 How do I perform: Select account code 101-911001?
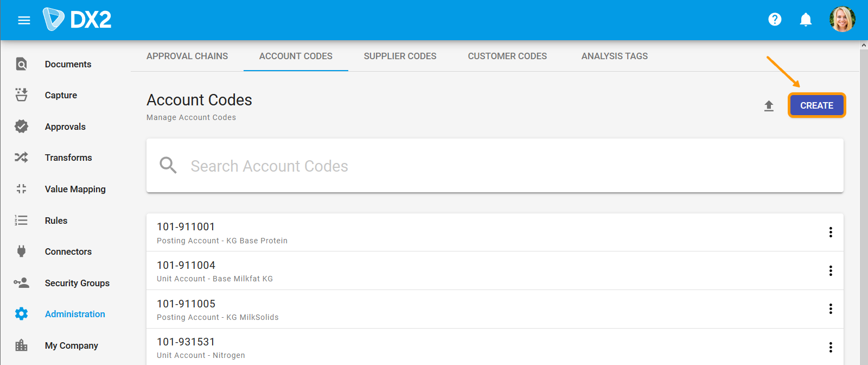pos(186,226)
